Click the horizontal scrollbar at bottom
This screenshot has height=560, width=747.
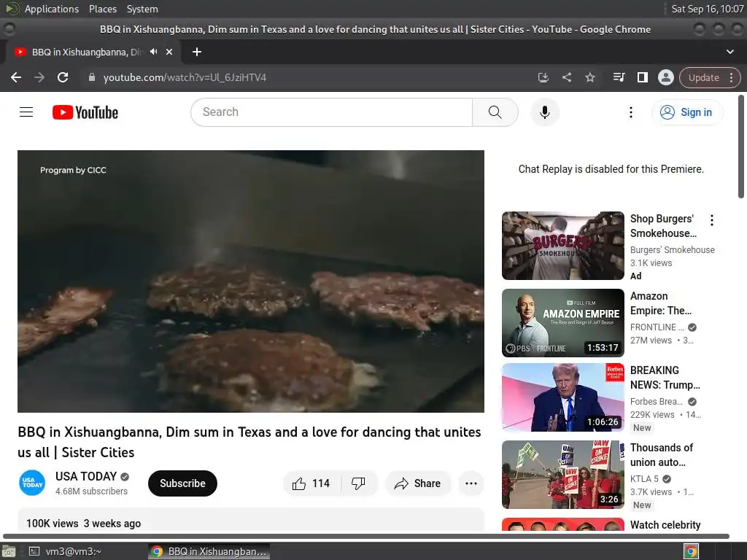pyautogui.click(x=366, y=536)
